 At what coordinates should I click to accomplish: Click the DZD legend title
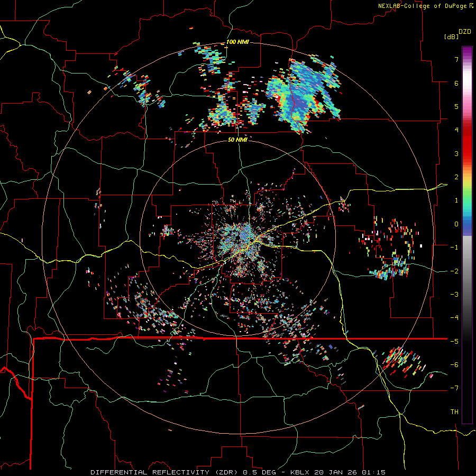click(x=465, y=32)
